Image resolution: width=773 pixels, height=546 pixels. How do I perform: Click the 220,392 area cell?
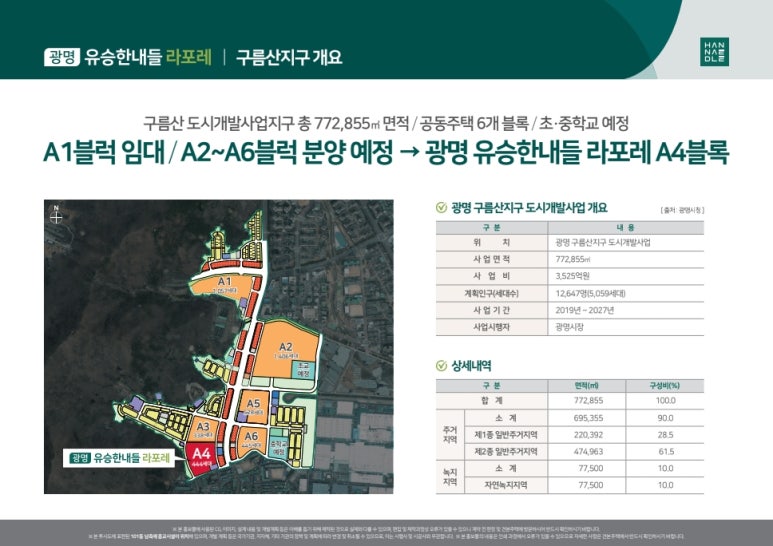coord(587,435)
